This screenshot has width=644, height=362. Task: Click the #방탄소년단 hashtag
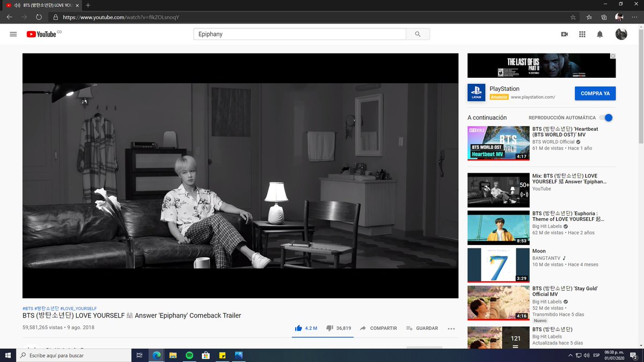pos(47,308)
